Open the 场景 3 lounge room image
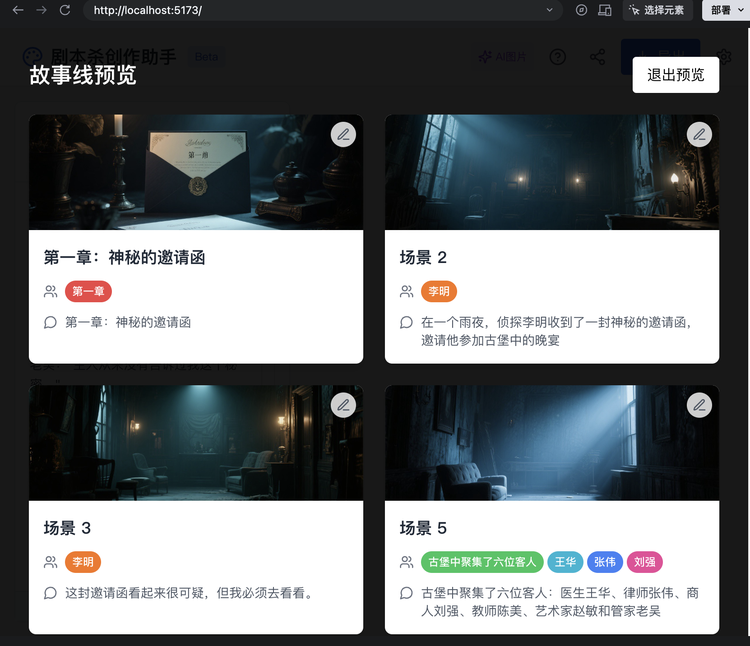This screenshot has height=646, width=750. coord(196,443)
